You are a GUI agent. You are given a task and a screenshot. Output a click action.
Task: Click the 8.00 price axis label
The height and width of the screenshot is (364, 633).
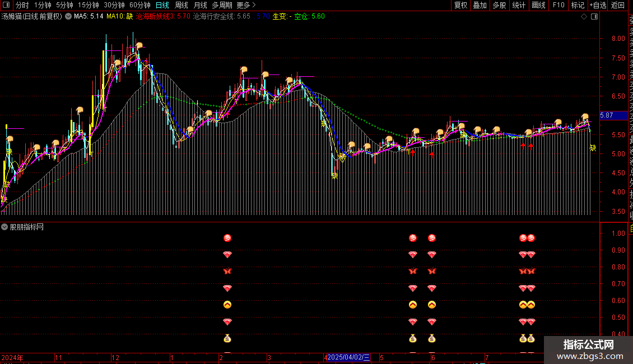click(x=618, y=39)
